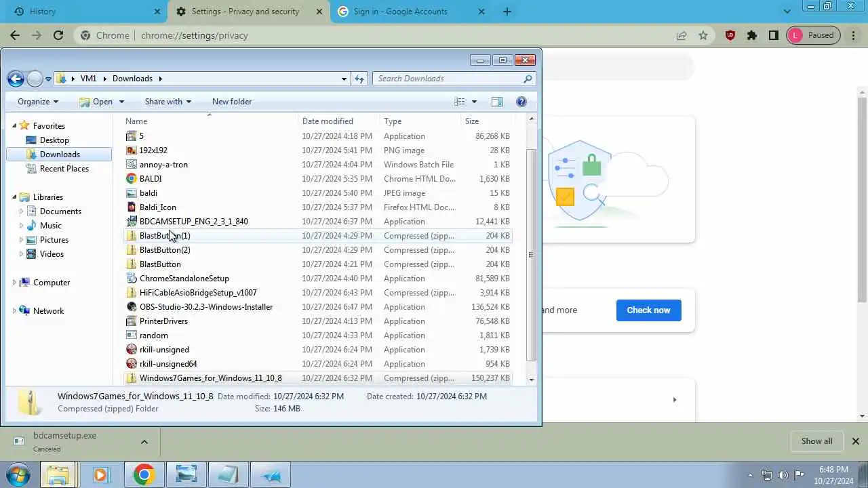Open download item options chevron for bdcamsetup.exe
Viewport: 868px width, 488px height.
click(144, 442)
